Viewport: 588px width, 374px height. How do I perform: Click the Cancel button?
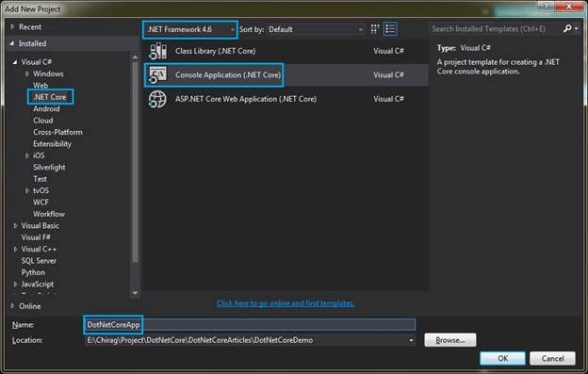pos(552,358)
